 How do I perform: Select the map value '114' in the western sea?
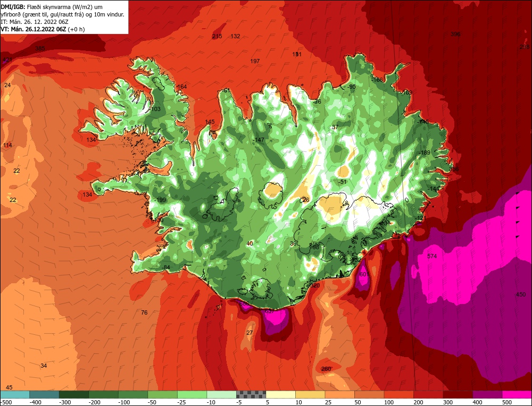[7, 146]
